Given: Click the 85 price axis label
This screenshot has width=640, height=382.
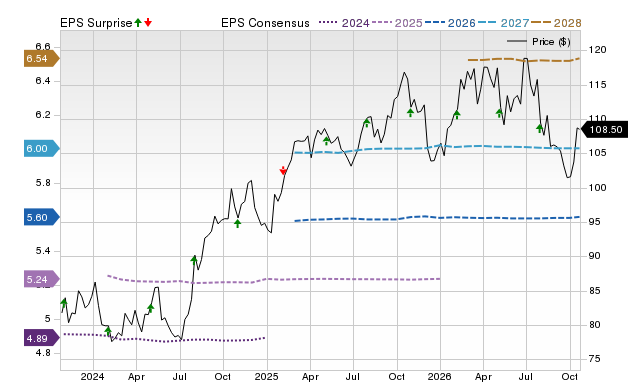Looking at the screenshot, I should 594,291.
